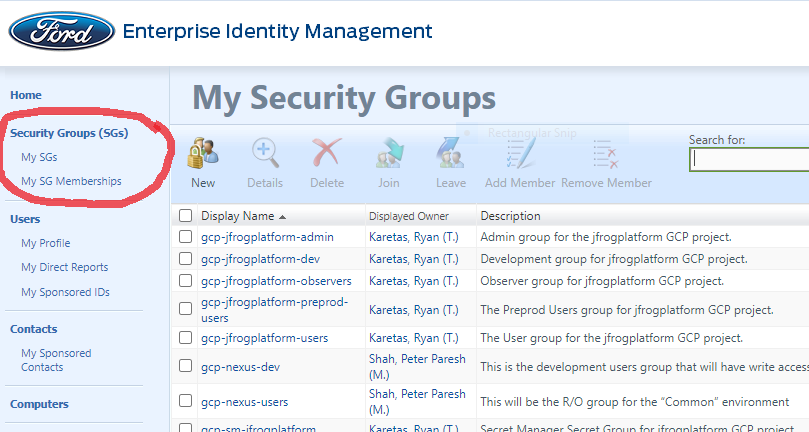809x432 pixels.
Task: Check the gcp-nexus-users row checkbox
Action: [x=185, y=401]
